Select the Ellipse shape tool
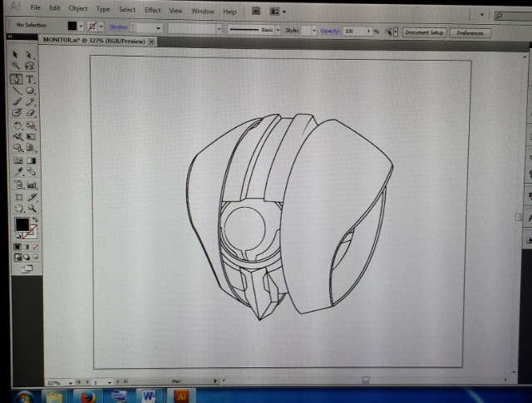 click(x=30, y=91)
